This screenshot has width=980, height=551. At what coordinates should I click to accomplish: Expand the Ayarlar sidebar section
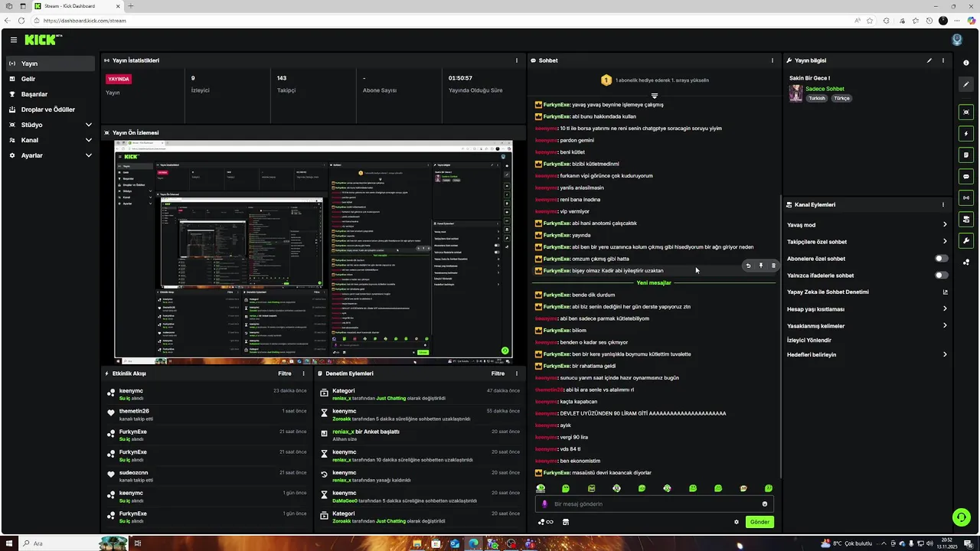(x=51, y=155)
